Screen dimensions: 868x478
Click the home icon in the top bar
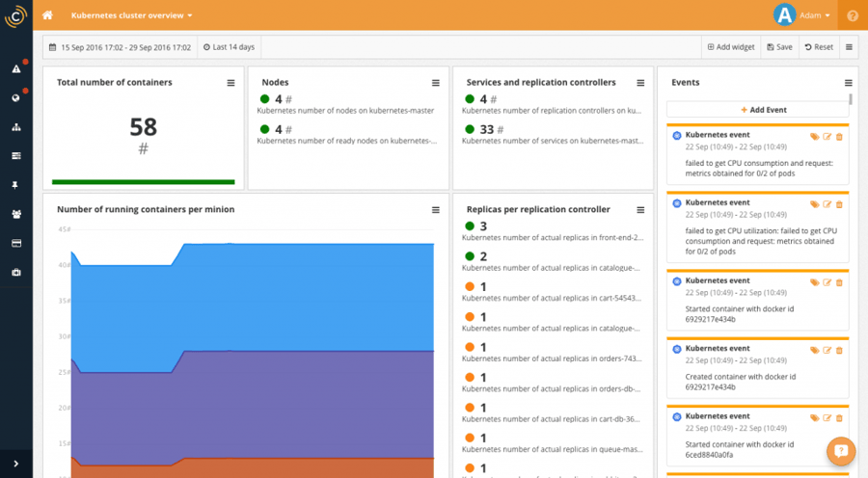coord(47,15)
